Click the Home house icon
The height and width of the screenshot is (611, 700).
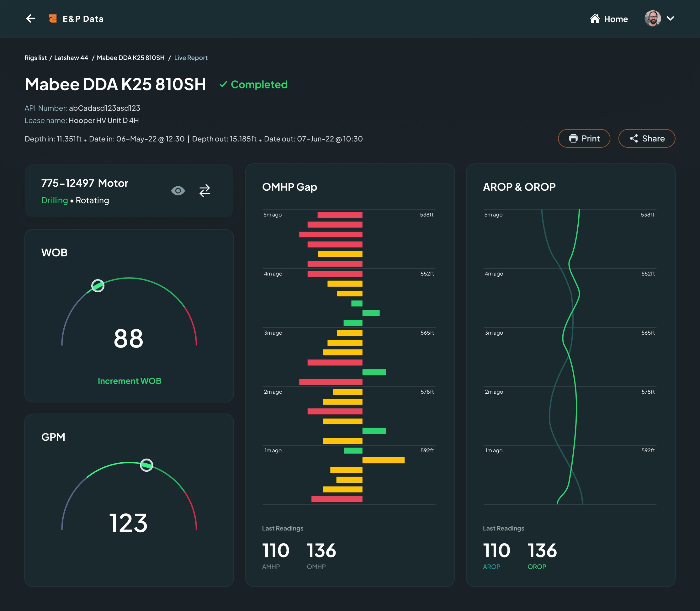click(595, 19)
